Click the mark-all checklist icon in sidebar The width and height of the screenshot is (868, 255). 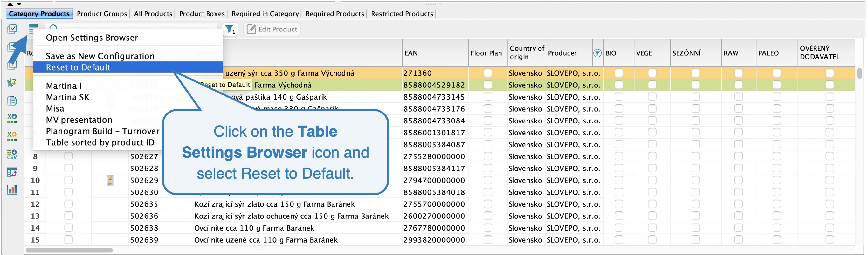[x=12, y=29]
